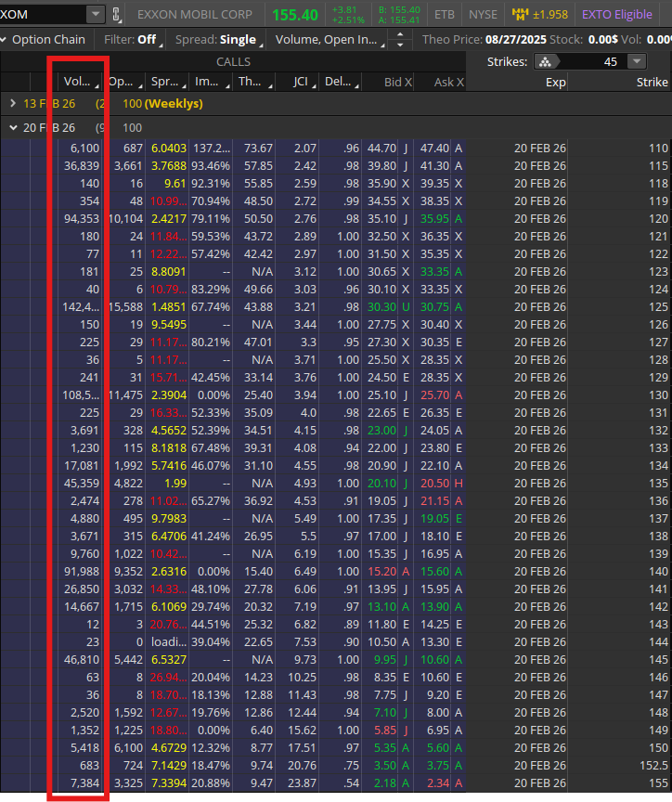The height and width of the screenshot is (802, 672).
Task: Click bid 15.20 on the 140 strike
Action: [381, 571]
